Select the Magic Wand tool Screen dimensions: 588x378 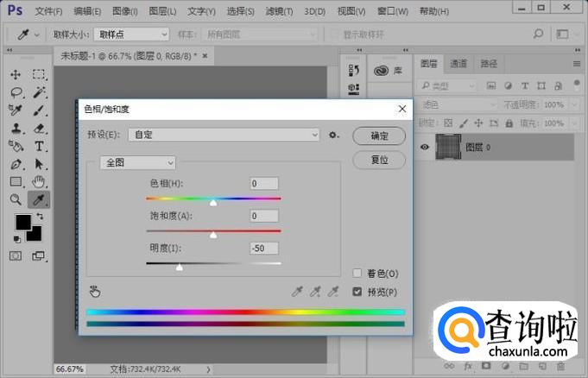(40, 92)
